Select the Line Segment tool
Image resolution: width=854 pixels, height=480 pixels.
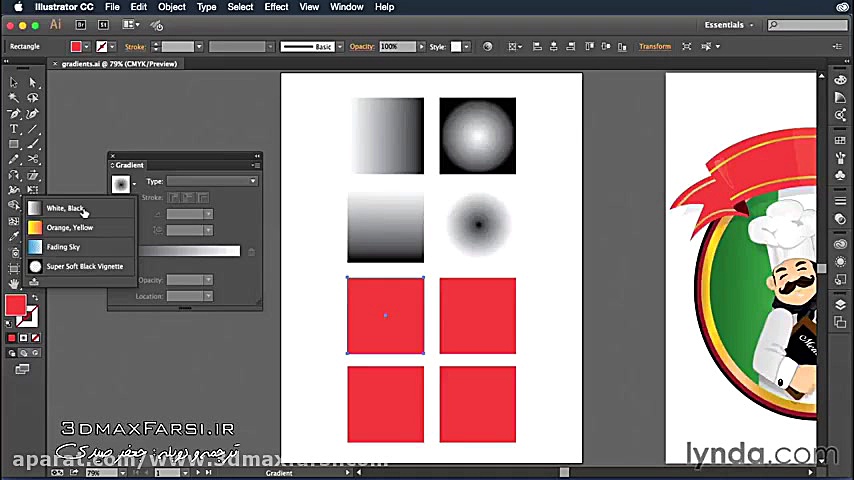(x=33, y=129)
